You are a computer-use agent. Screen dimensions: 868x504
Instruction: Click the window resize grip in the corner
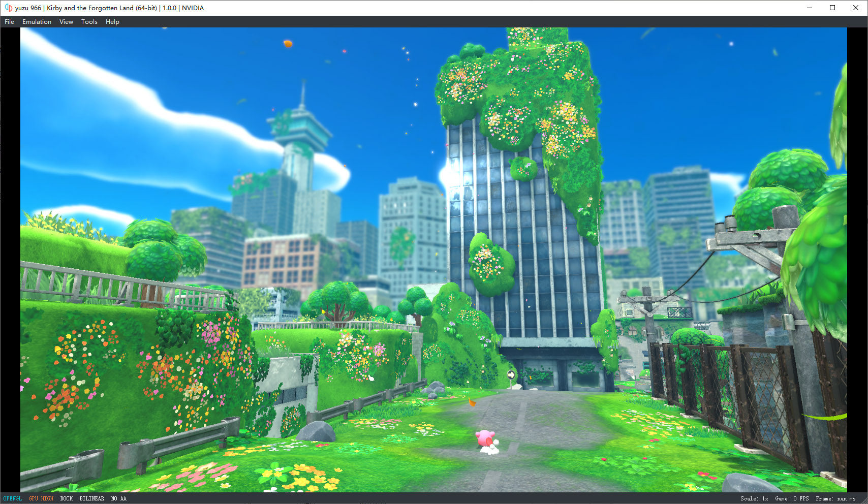coord(864,500)
